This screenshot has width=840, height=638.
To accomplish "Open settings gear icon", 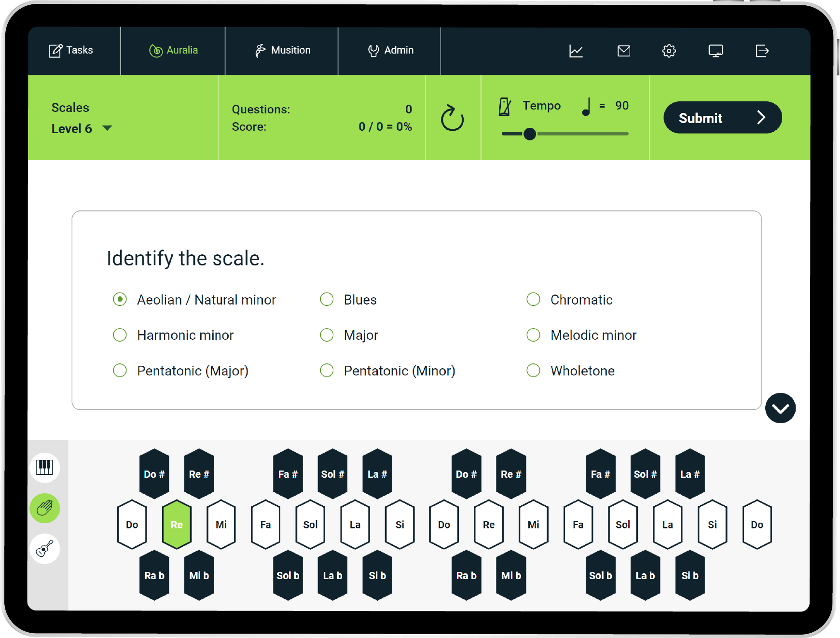I will pyautogui.click(x=669, y=51).
